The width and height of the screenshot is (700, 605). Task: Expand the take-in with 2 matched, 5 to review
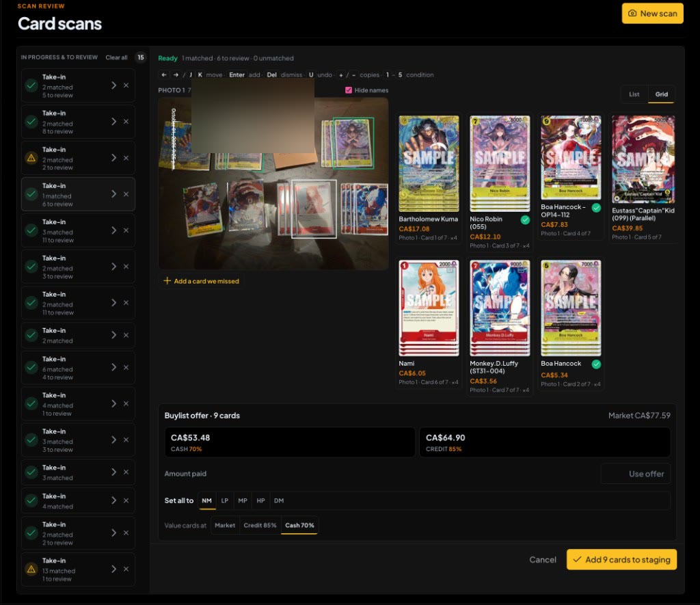point(114,85)
